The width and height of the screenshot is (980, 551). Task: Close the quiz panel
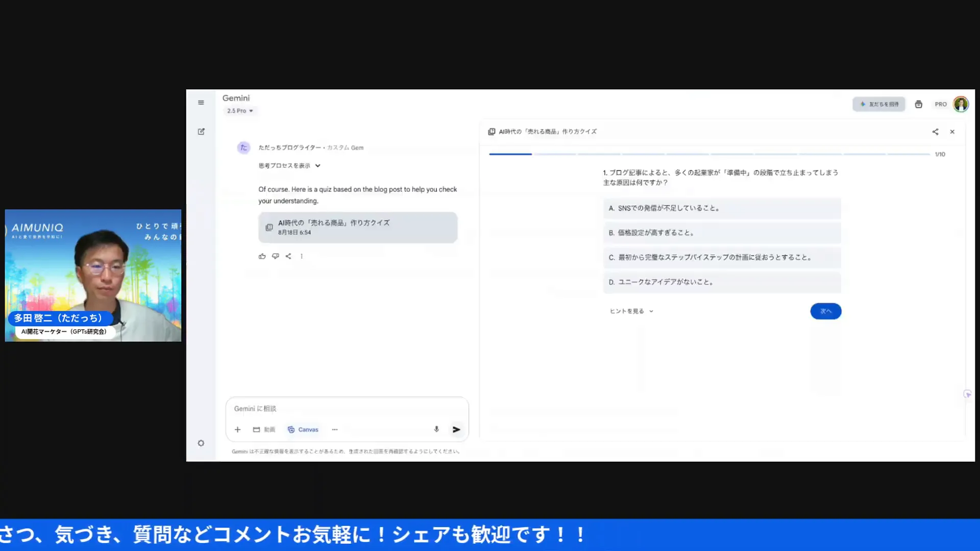coord(952,132)
